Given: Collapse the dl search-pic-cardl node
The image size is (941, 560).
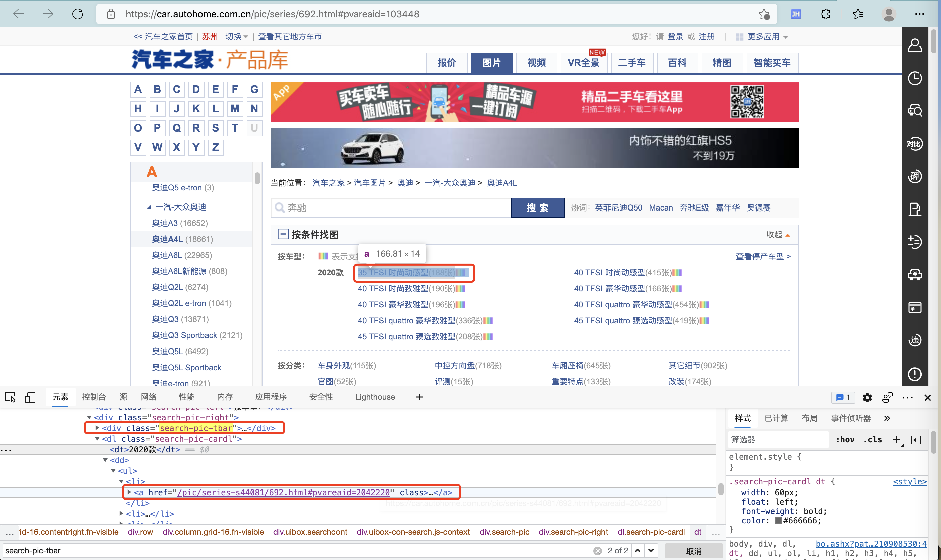Looking at the screenshot, I should pos(97,439).
